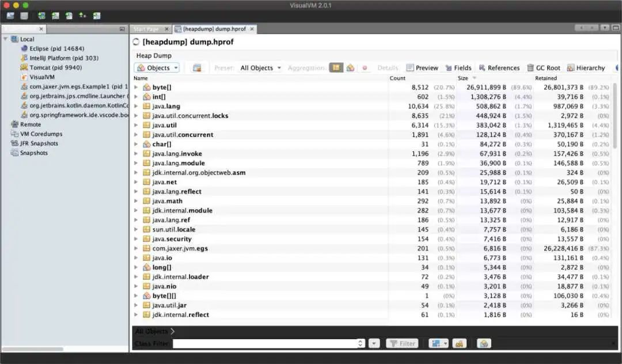Open the All Objects preset dropdown
The width and height of the screenshot is (622, 364).
261,68
